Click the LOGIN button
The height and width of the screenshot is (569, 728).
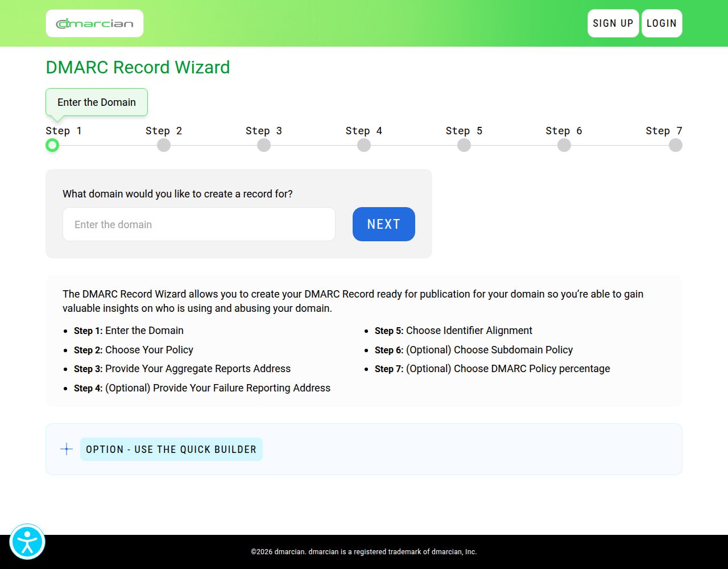[x=662, y=23]
